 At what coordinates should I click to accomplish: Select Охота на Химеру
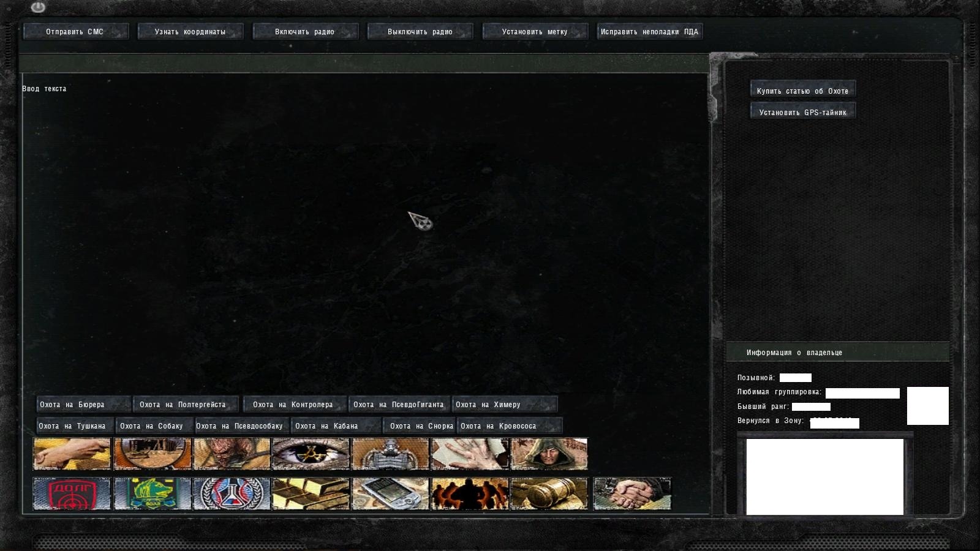(x=505, y=404)
